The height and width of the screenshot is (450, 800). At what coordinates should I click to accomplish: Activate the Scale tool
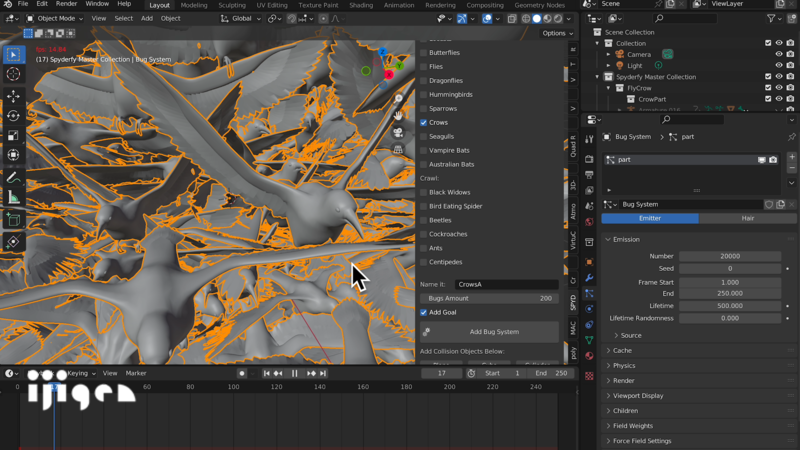[x=13, y=135]
